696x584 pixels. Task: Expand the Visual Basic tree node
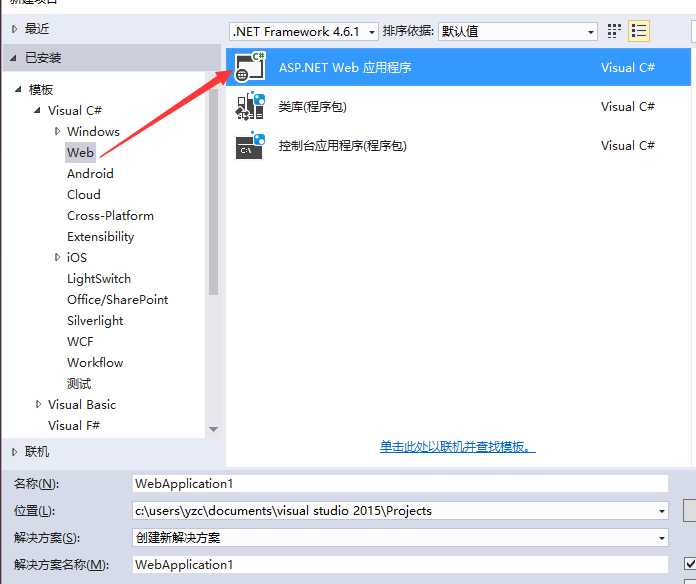point(38,404)
